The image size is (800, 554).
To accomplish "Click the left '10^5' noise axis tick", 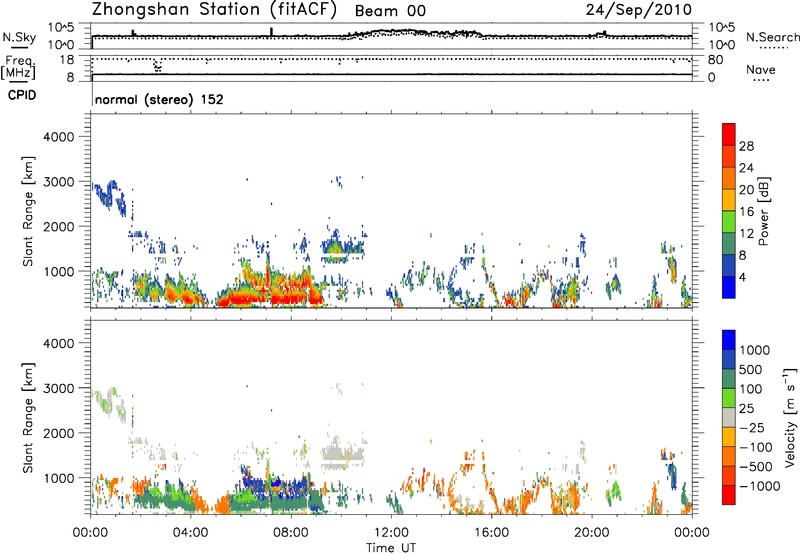I will pyautogui.click(x=61, y=28).
